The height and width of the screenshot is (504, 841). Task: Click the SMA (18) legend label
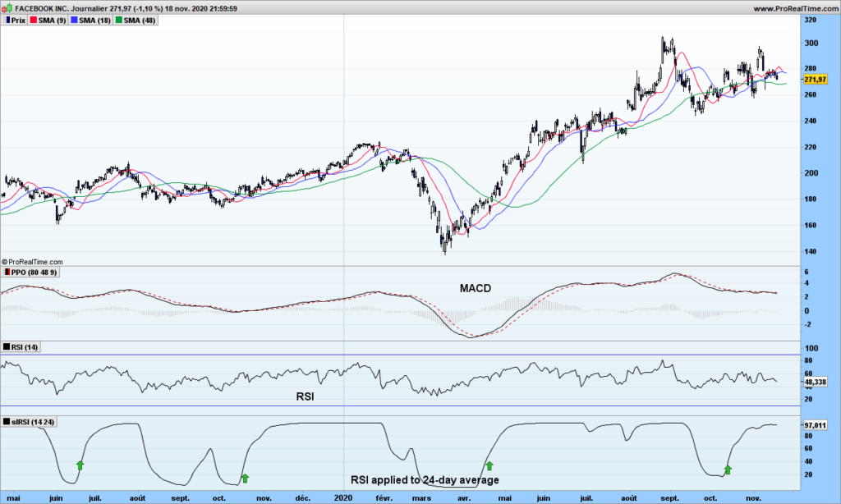[x=95, y=21]
